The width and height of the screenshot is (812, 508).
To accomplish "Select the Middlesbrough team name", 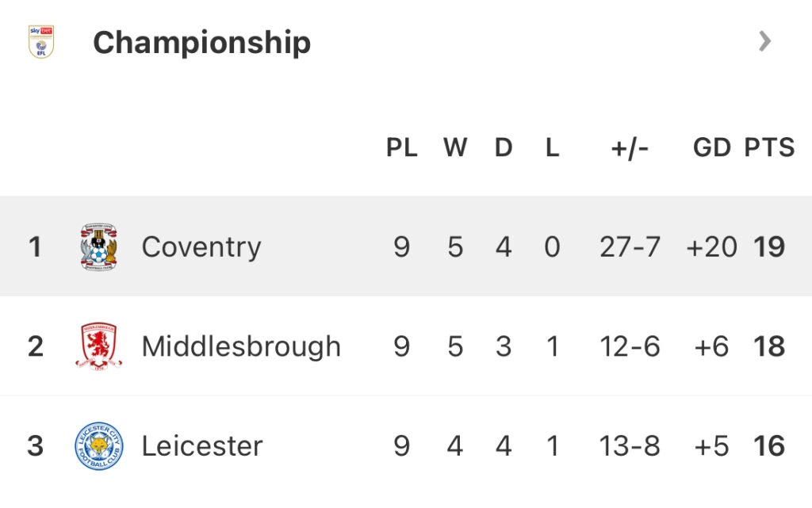I will pyautogui.click(x=241, y=346).
